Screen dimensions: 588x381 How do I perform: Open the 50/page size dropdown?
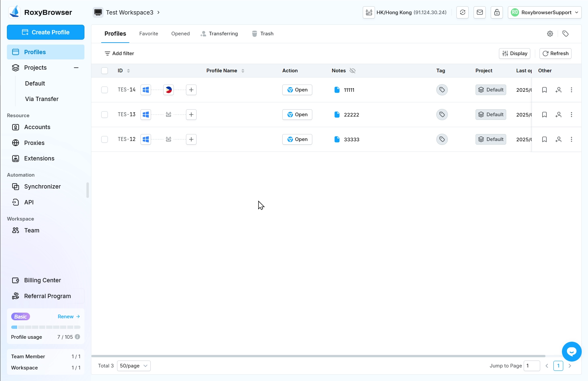(x=134, y=366)
